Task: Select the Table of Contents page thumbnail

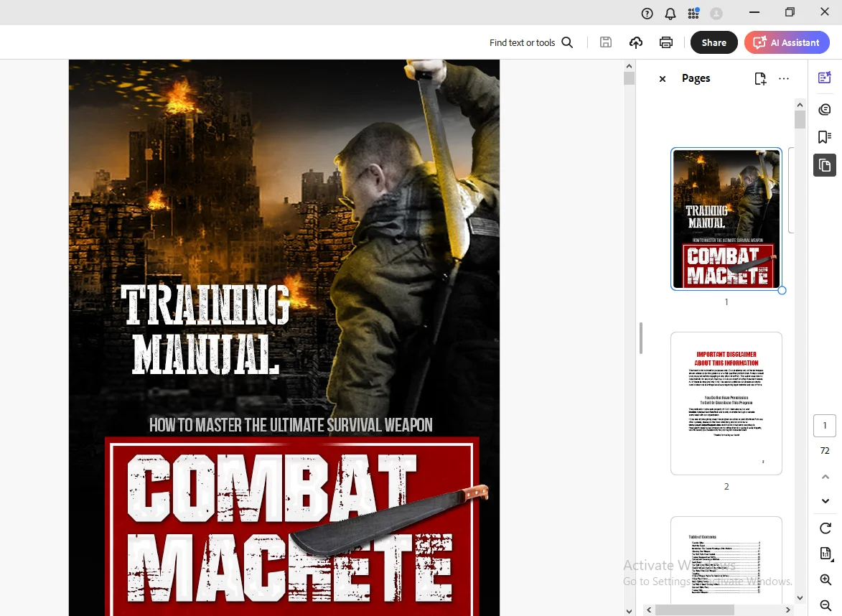Action: 726,559
